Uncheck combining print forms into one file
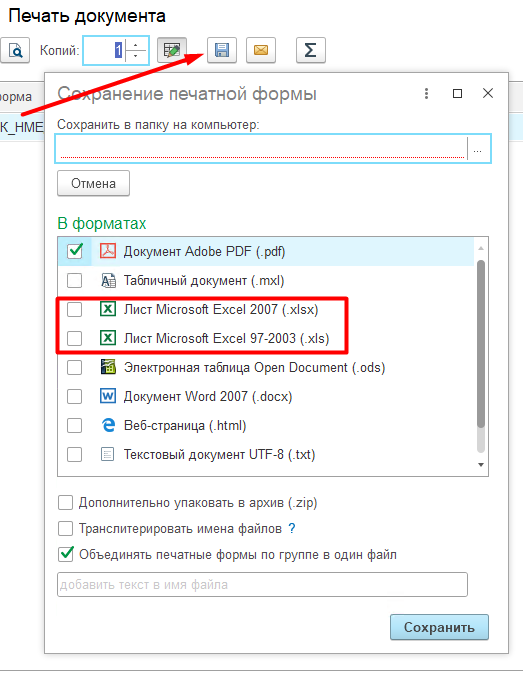 pyautogui.click(x=65, y=555)
